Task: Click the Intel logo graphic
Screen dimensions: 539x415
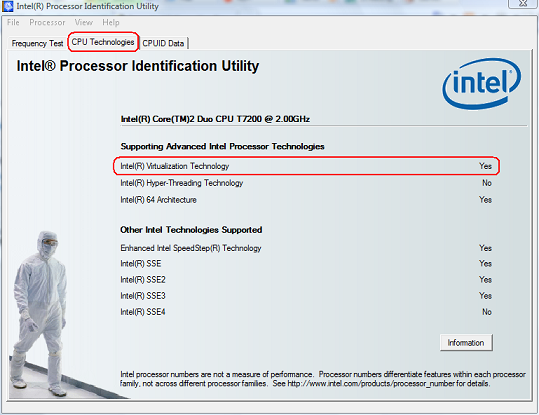Action: [482, 84]
